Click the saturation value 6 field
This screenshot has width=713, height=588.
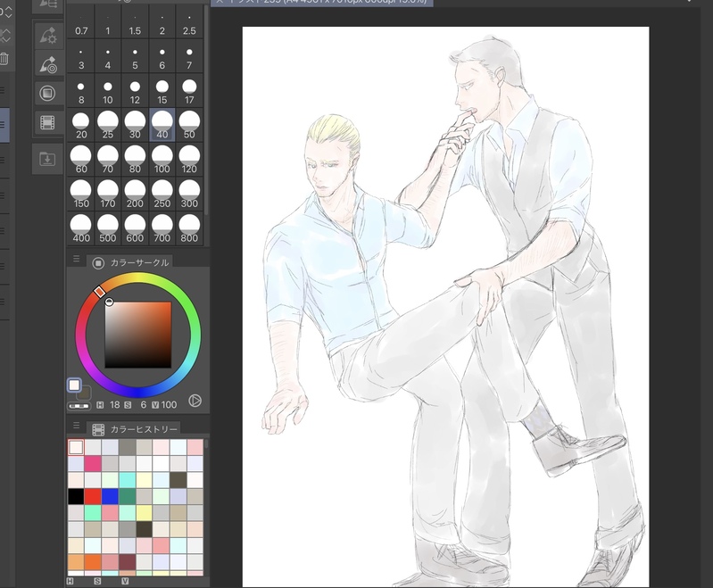click(144, 405)
